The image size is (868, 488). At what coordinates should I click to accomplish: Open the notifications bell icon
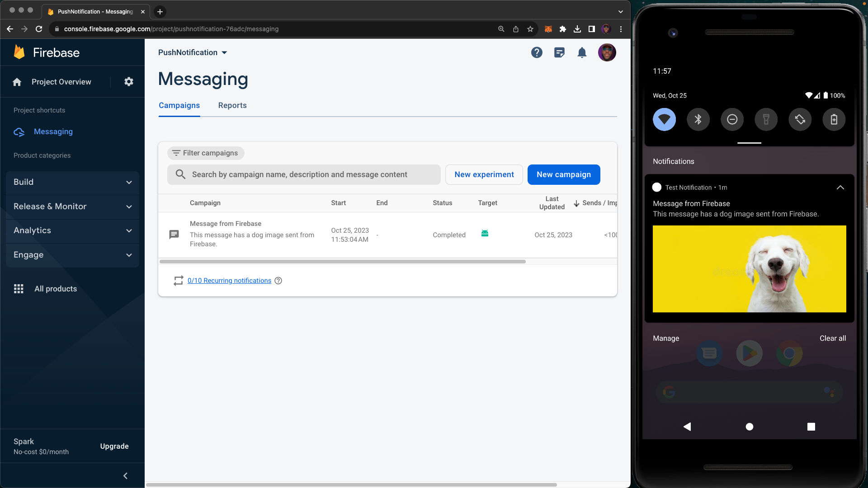(x=582, y=52)
